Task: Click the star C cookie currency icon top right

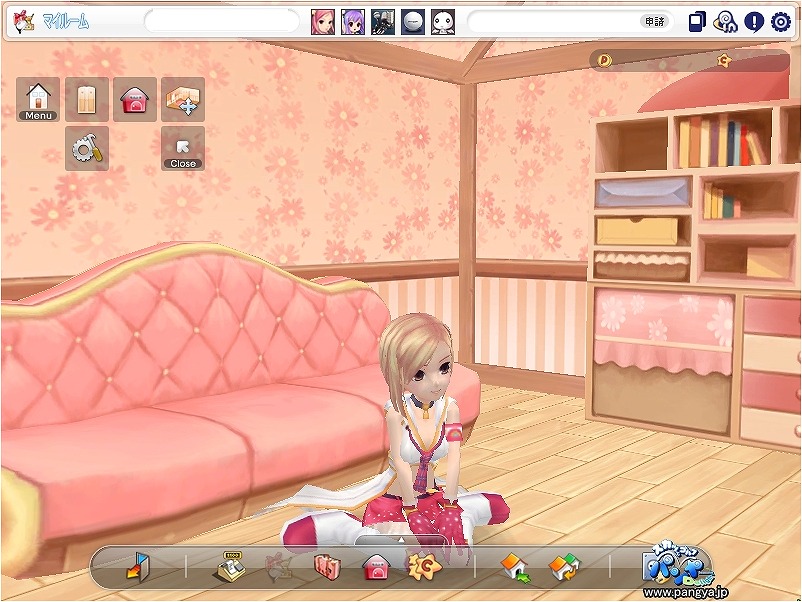Action: click(x=724, y=61)
